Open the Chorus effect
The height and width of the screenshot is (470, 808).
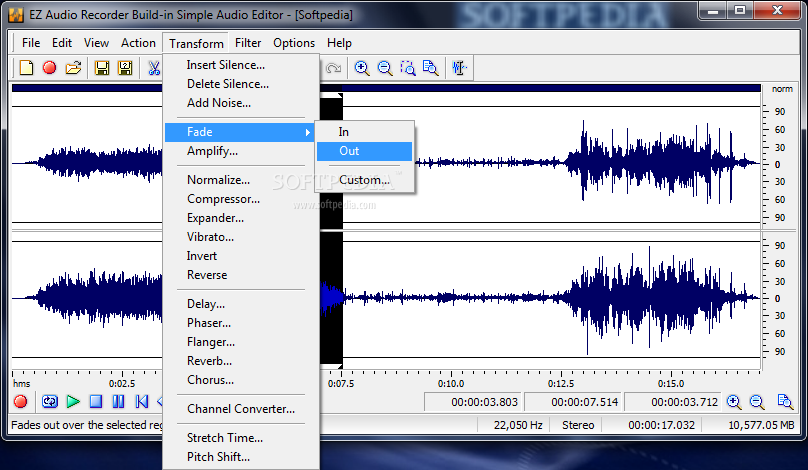click(240, 380)
